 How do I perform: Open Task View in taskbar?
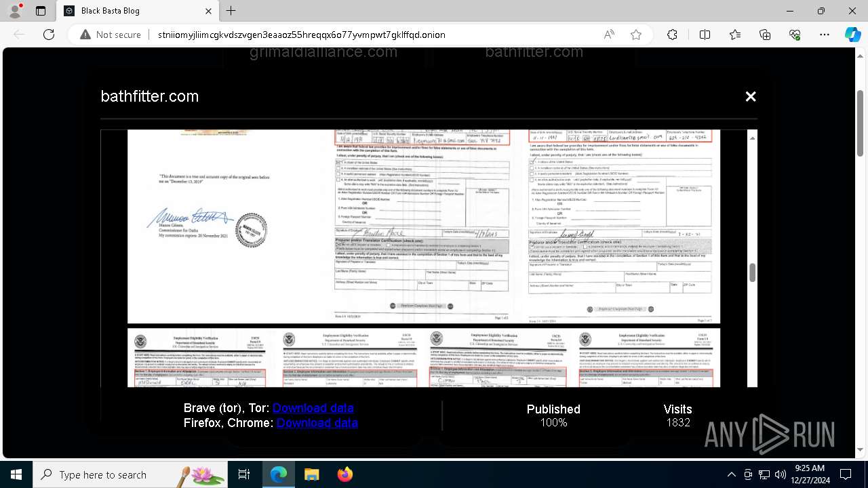[x=244, y=474]
